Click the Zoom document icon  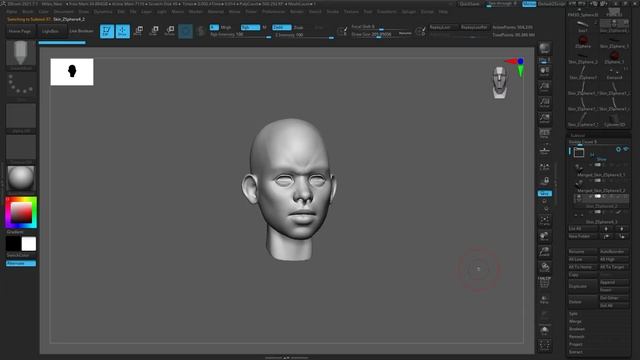click(544, 87)
